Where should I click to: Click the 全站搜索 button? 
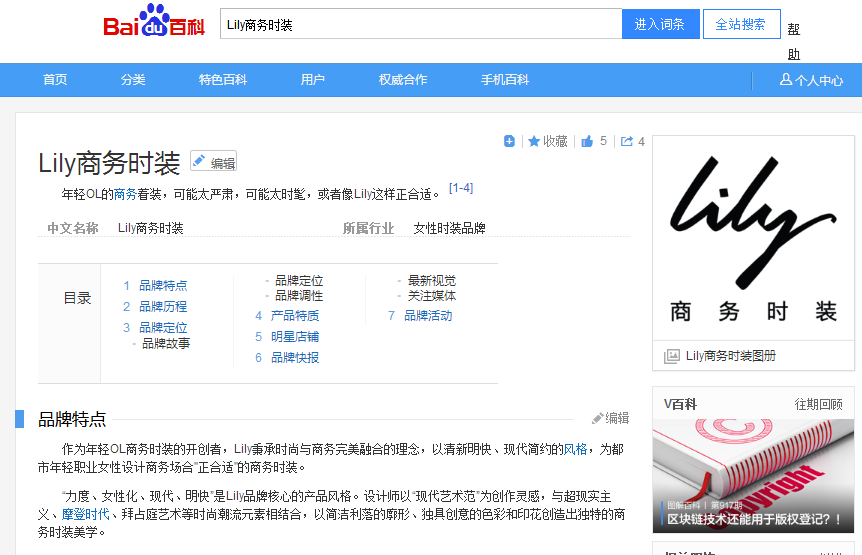coord(742,24)
